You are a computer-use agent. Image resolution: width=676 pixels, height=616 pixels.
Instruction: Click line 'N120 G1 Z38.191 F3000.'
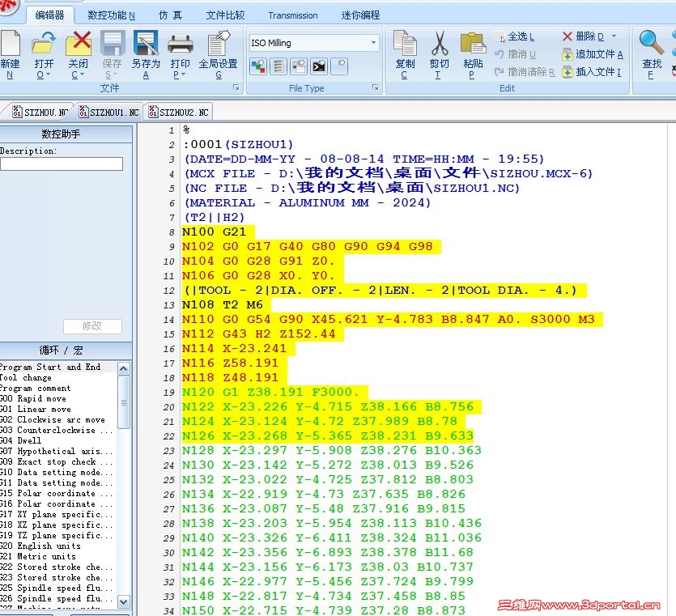click(x=270, y=393)
